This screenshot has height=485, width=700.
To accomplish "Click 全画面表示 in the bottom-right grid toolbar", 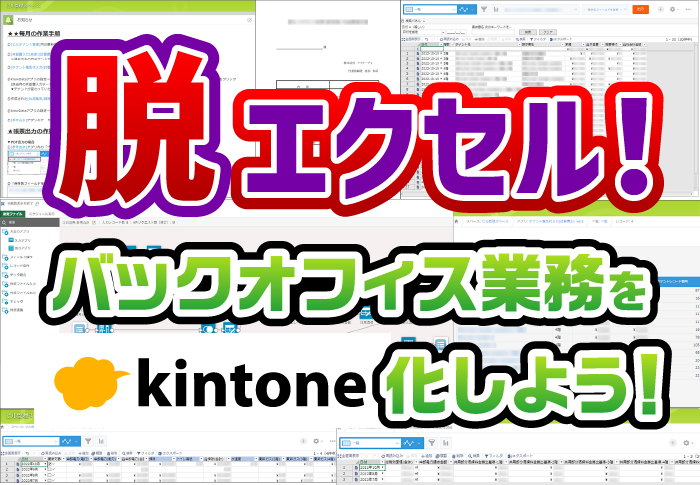I will click(x=350, y=456).
